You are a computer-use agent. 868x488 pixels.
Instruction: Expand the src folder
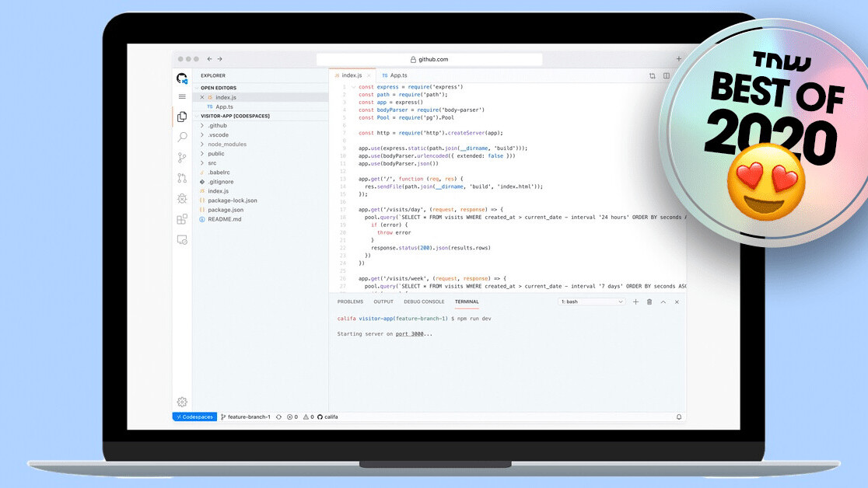(212, 163)
